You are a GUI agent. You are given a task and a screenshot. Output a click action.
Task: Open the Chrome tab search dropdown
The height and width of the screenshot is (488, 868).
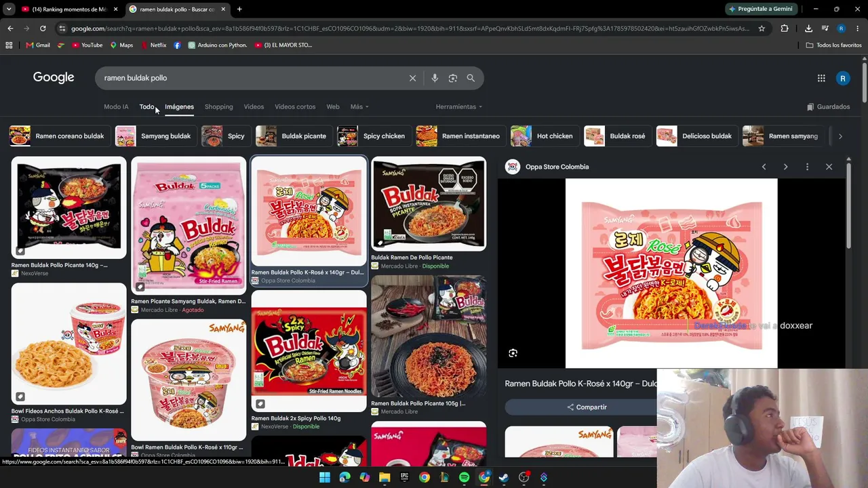pos(9,9)
